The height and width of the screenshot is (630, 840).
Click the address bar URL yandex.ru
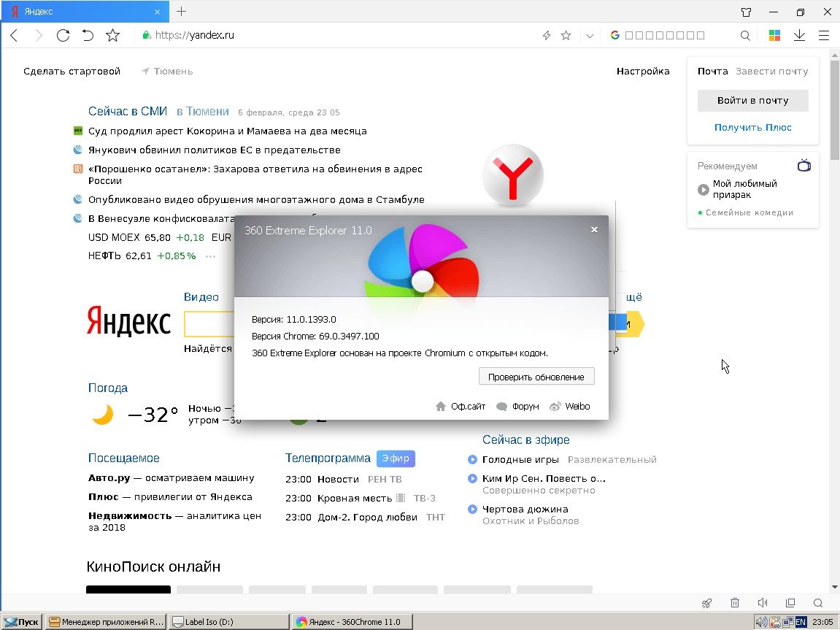[194, 35]
